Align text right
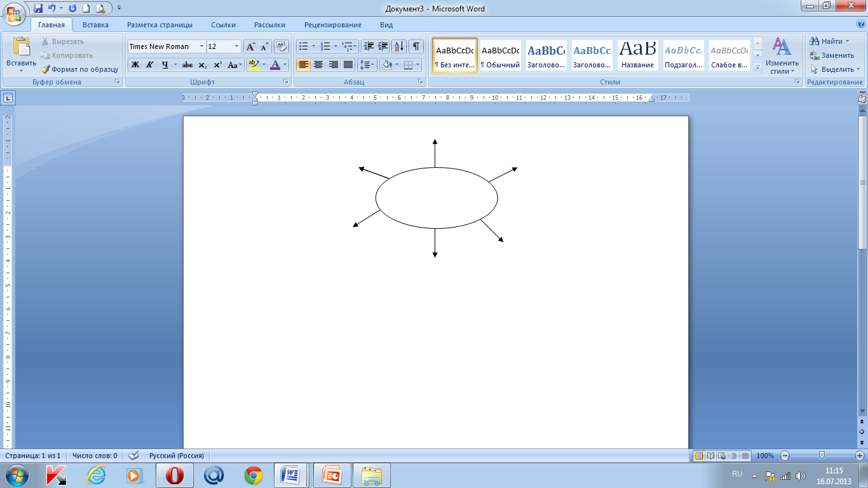The height and width of the screenshot is (488, 868). pyautogui.click(x=333, y=65)
